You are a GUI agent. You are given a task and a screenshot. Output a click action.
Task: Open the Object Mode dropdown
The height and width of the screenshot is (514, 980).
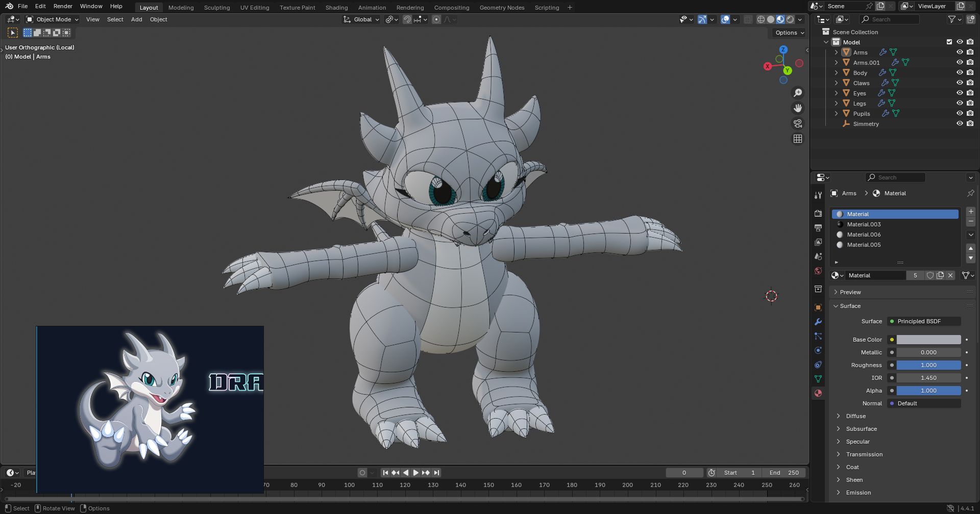click(x=53, y=19)
